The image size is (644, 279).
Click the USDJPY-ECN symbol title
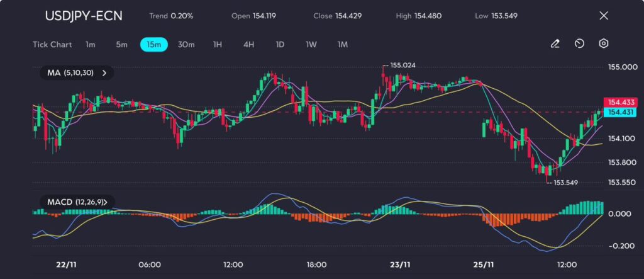84,16
